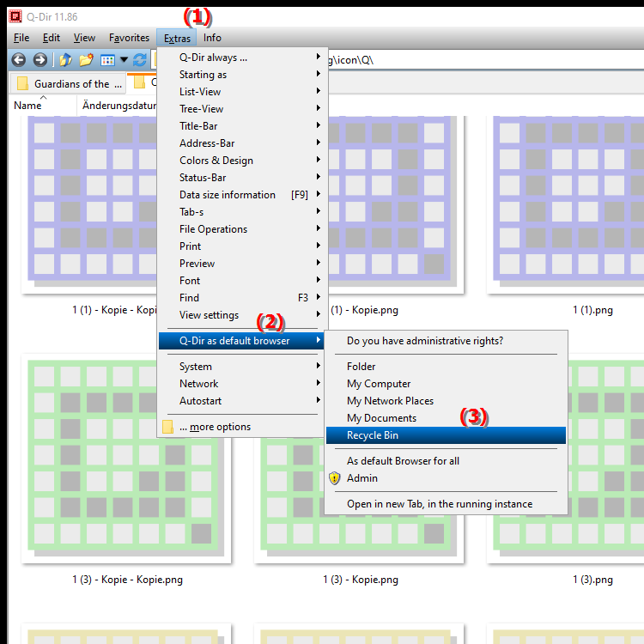The height and width of the screenshot is (644, 644).
Task: Open the Preview submenu
Action: pyautogui.click(x=241, y=264)
